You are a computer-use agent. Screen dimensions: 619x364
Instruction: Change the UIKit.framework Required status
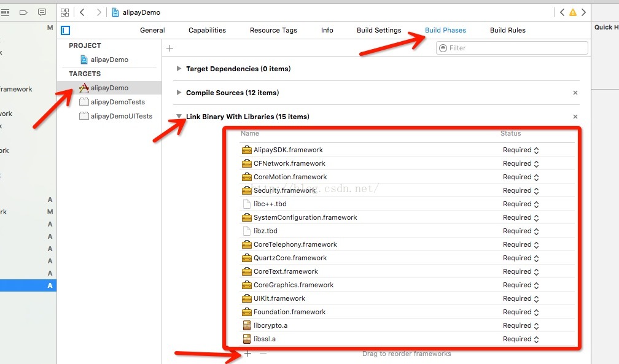click(x=521, y=298)
